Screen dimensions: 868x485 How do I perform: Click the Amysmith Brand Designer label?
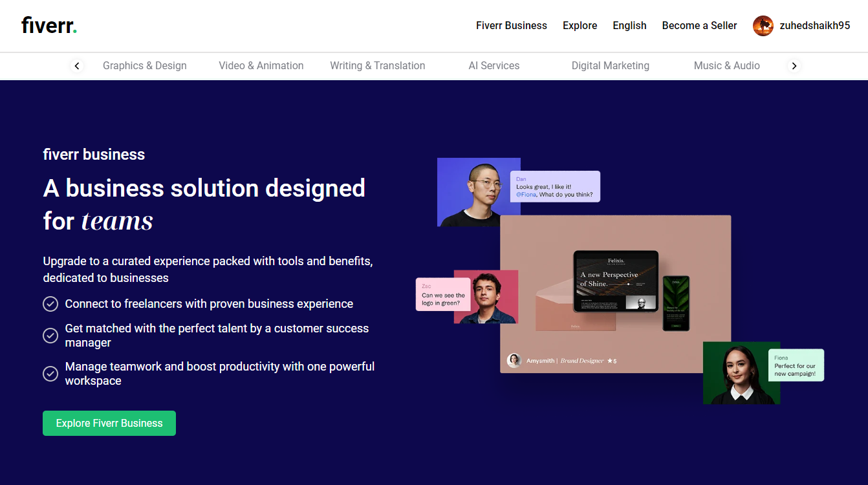pos(572,361)
